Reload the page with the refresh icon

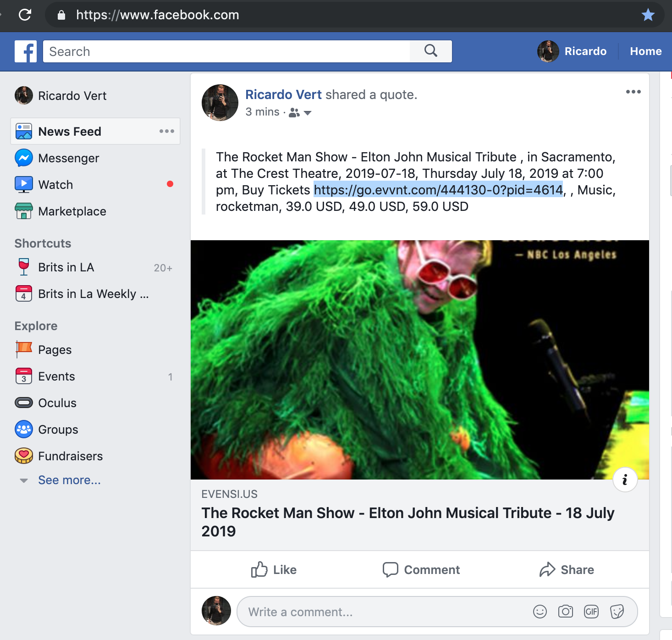25,15
